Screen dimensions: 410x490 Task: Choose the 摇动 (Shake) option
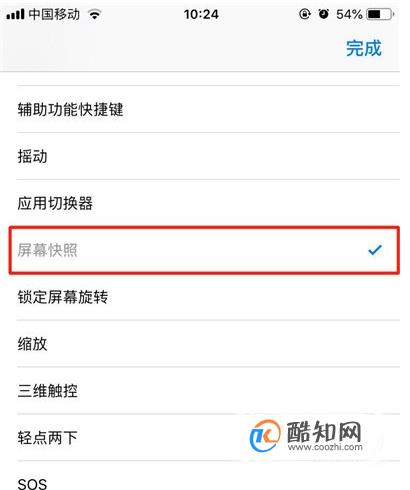pyautogui.click(x=208, y=156)
